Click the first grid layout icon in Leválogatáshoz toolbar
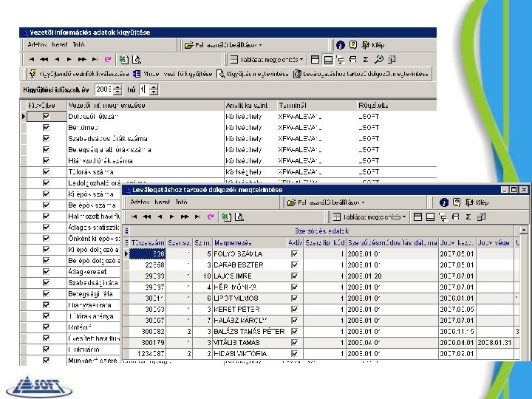Viewport: 532px width, 399px height. point(417,217)
